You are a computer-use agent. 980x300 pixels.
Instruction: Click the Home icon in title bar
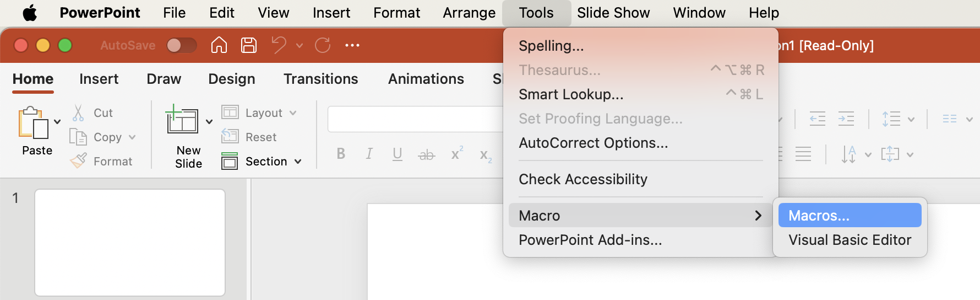(219, 45)
